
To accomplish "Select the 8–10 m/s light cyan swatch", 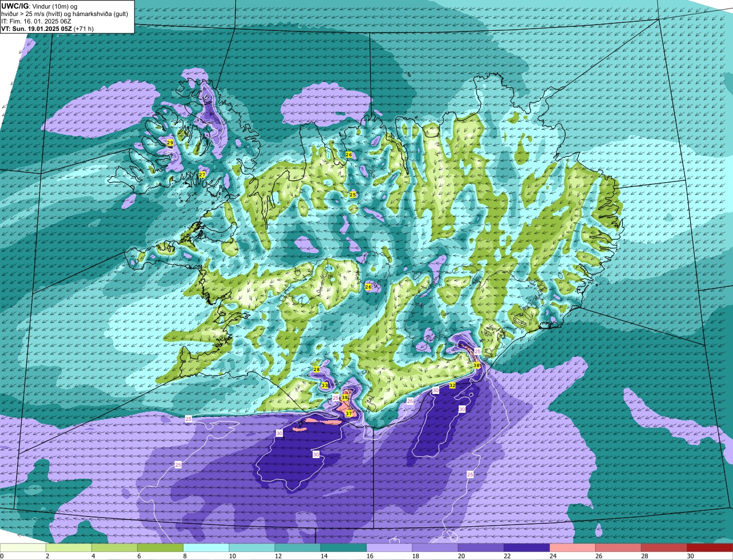I will (206, 547).
